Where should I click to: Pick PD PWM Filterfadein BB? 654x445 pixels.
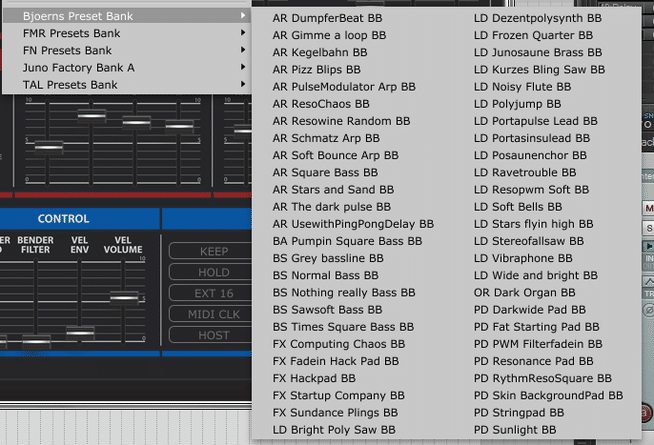pyautogui.click(x=538, y=344)
